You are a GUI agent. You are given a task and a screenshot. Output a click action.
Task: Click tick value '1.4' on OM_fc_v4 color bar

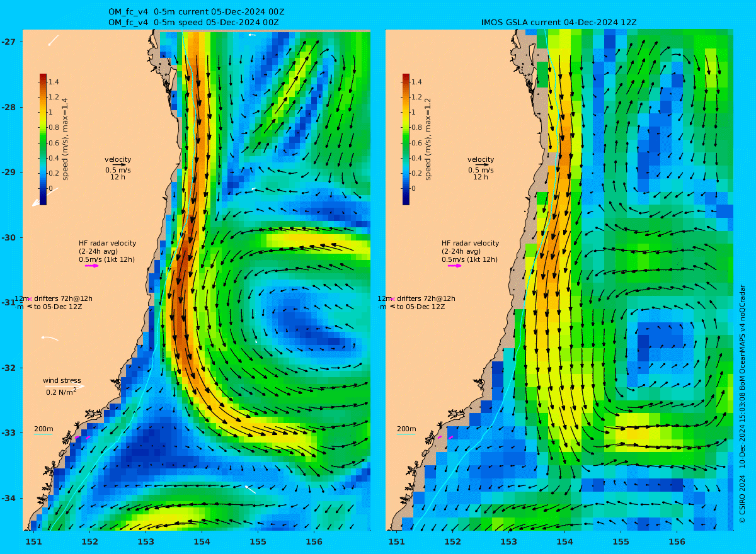pyautogui.click(x=54, y=82)
